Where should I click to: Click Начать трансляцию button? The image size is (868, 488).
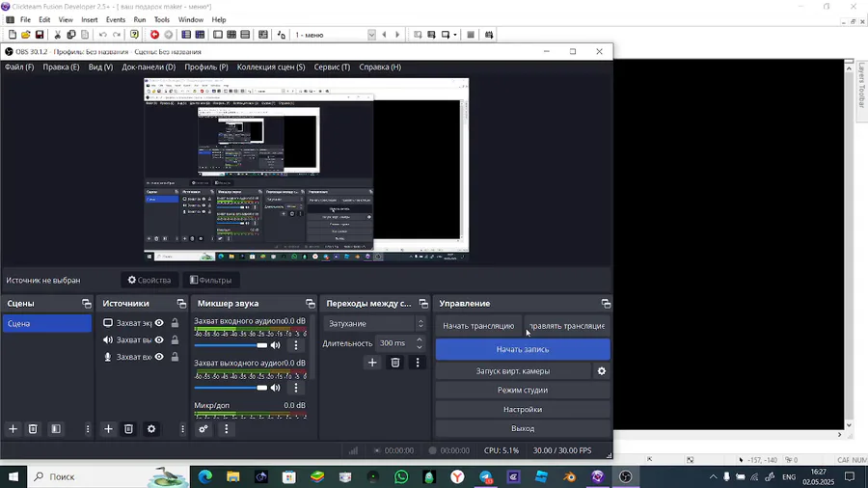tap(478, 326)
